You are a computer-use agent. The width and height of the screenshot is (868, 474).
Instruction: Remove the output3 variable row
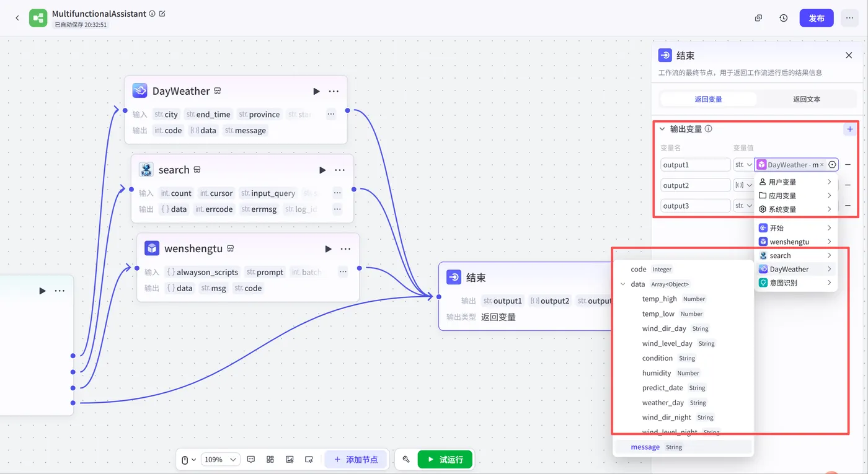[x=848, y=206]
